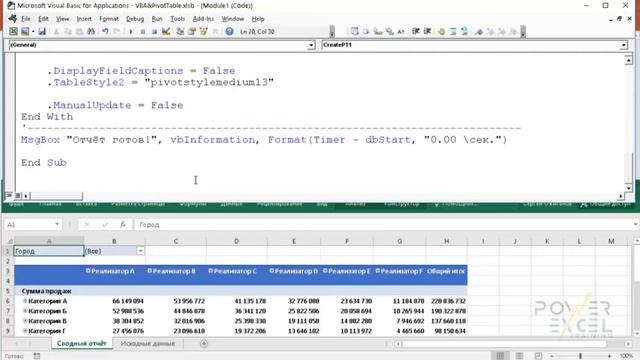Expand Категория А row

click(25, 301)
